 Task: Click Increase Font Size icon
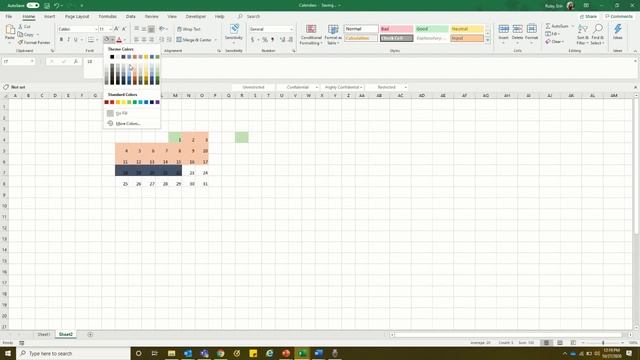pos(117,29)
